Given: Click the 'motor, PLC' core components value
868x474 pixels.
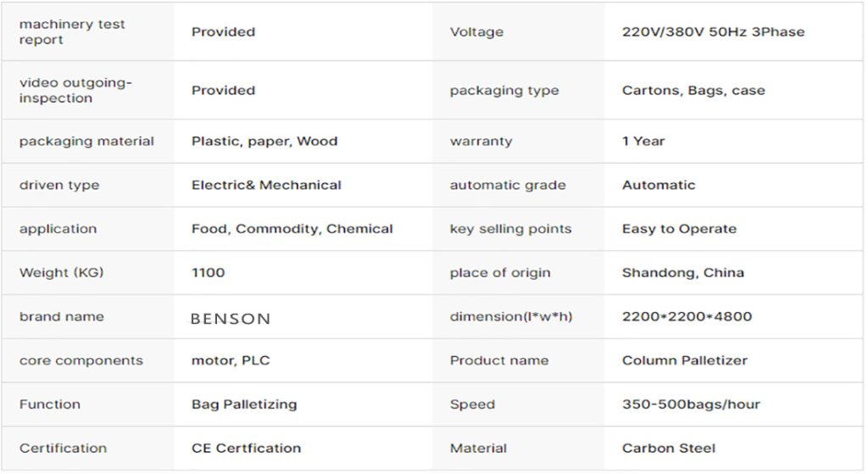Looking at the screenshot, I should click(x=231, y=360).
